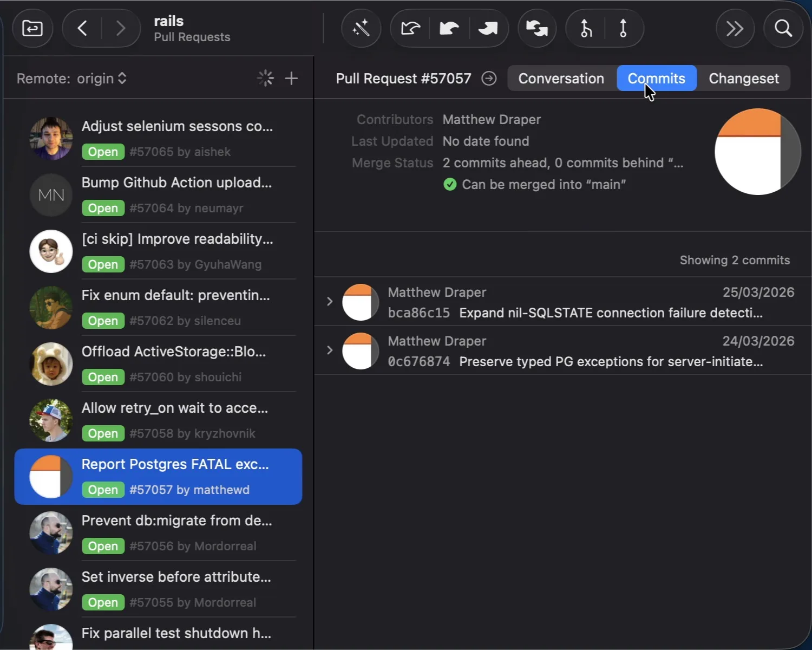Expand commit 0c676874 row

pos(330,350)
